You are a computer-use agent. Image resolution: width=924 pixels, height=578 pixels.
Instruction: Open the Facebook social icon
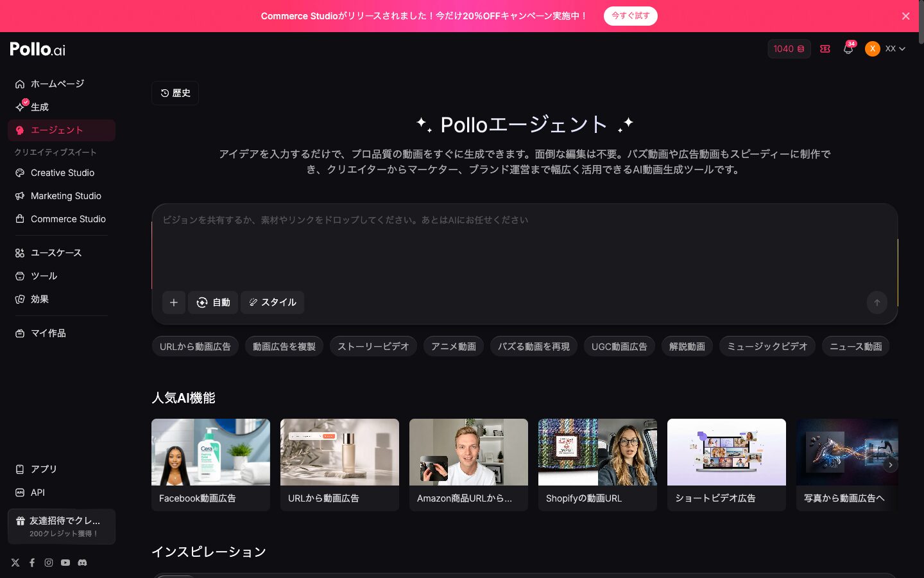[32, 563]
